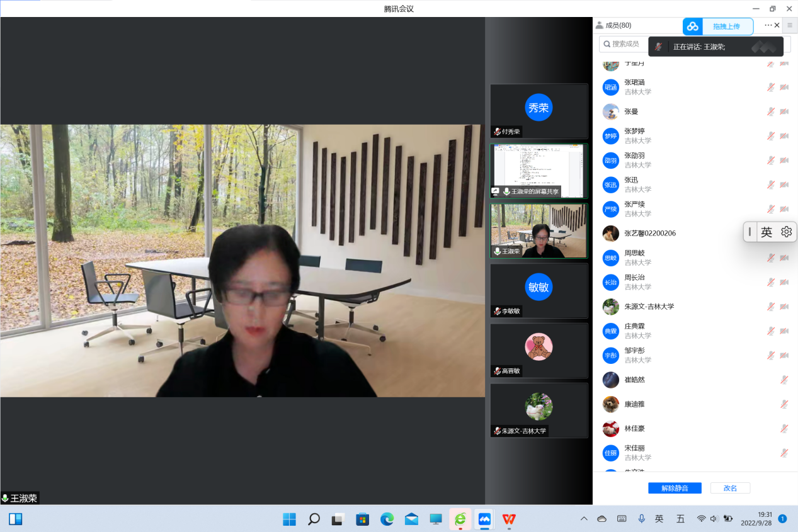The image size is (798, 532).
Task: Click the disabled camera icon for 张梦婷
Action: [784, 136]
